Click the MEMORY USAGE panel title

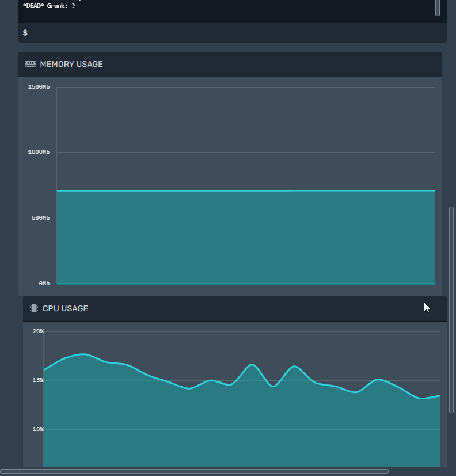tap(71, 64)
